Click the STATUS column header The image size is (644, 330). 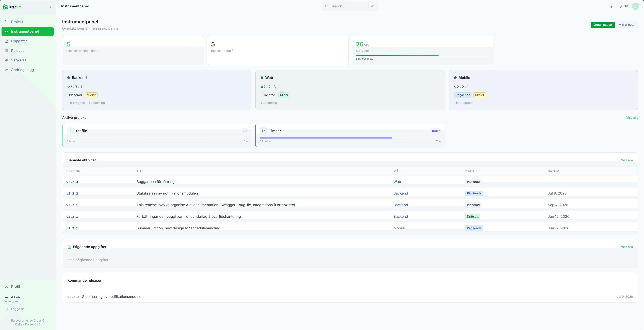471,171
